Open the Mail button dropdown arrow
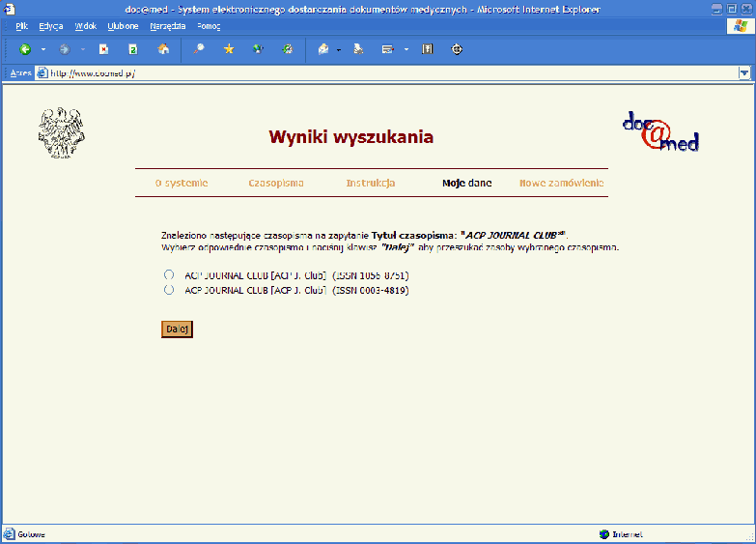 339,48
